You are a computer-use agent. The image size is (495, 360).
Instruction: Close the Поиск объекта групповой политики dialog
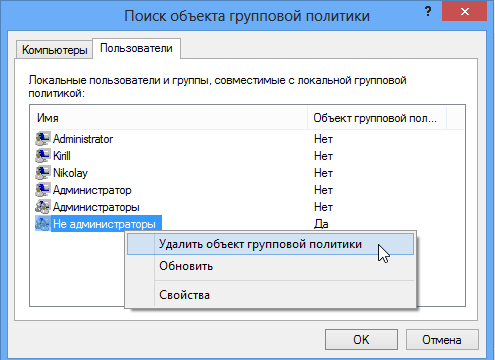coord(465,12)
